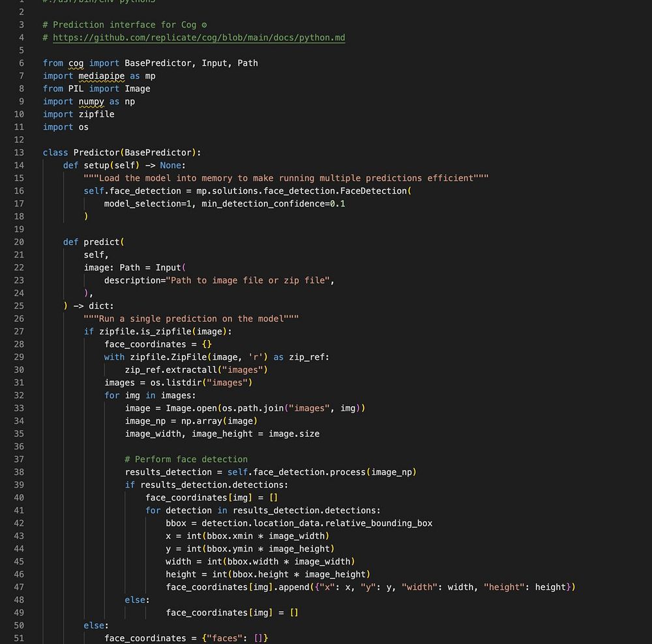The width and height of the screenshot is (652, 644).
Task: Click 'model_selection=1, min_detection_confidence=0.1' line
Action: [224, 204]
